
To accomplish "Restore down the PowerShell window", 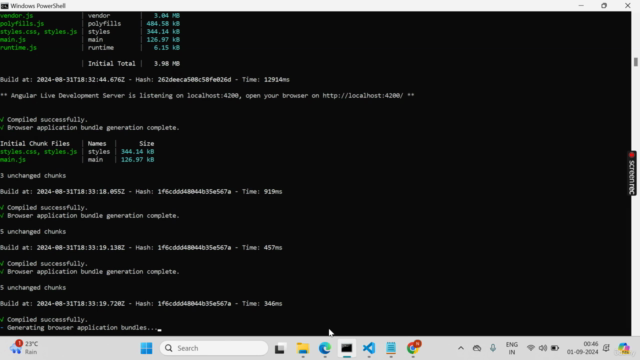I will [x=604, y=6].
